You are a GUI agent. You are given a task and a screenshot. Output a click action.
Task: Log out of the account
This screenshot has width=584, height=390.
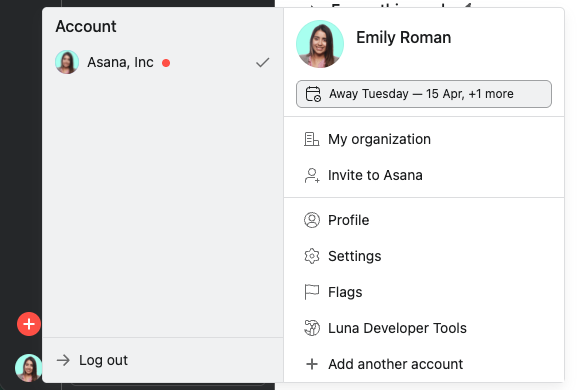point(163,360)
